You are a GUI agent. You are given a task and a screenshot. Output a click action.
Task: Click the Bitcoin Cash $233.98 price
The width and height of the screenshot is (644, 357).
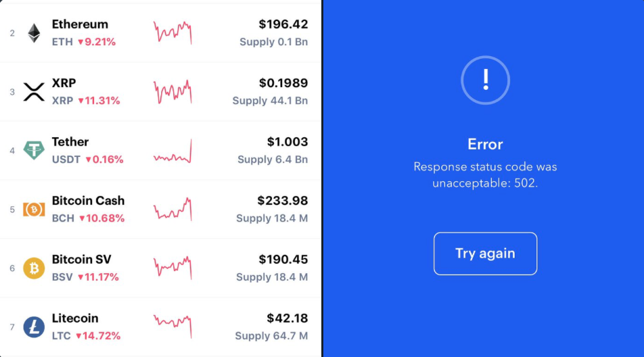coord(282,201)
